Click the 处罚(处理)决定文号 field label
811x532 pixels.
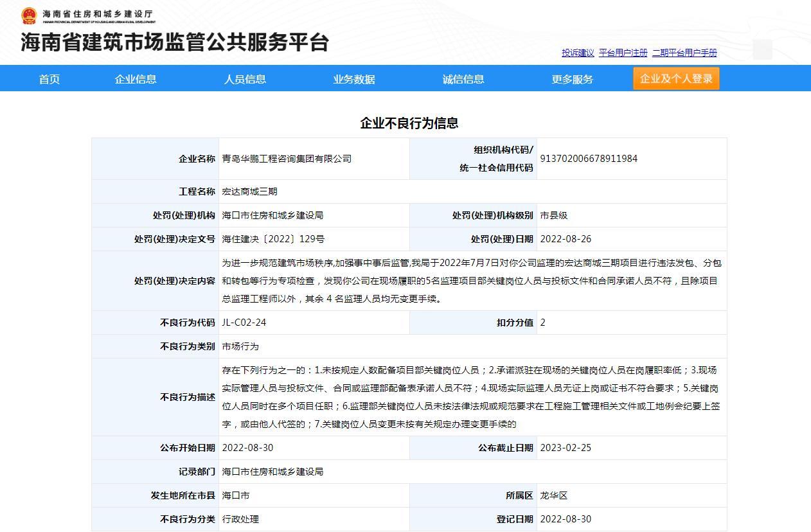(x=175, y=239)
